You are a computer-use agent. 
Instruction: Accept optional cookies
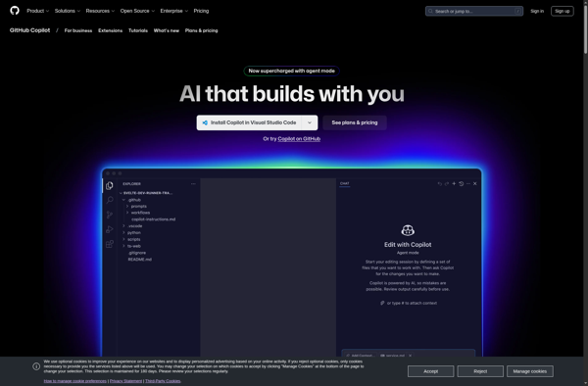pos(430,371)
